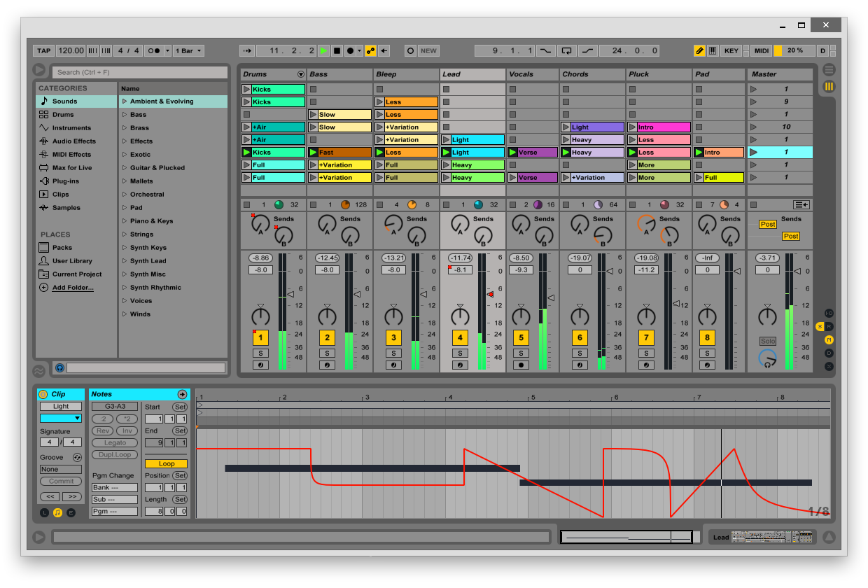
Task: Click the transport Stop button
Action: pyautogui.click(x=337, y=51)
